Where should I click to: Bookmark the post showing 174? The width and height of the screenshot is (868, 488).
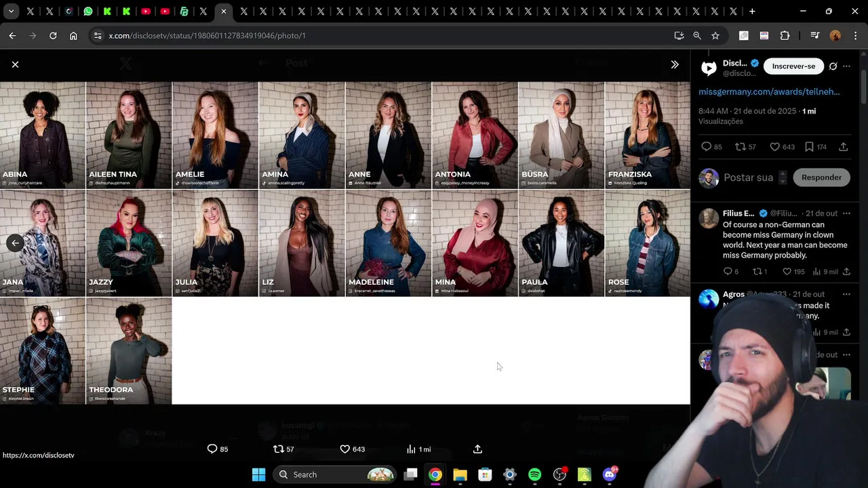tap(809, 146)
